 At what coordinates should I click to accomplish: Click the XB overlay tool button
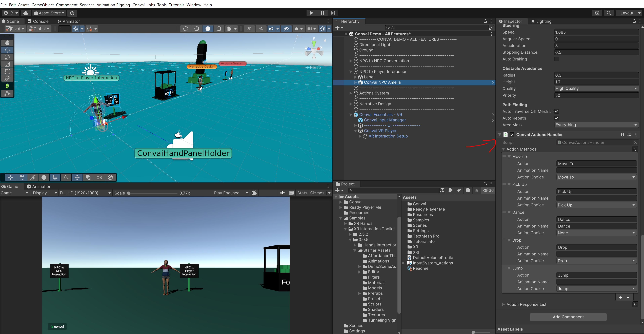pos(99,177)
